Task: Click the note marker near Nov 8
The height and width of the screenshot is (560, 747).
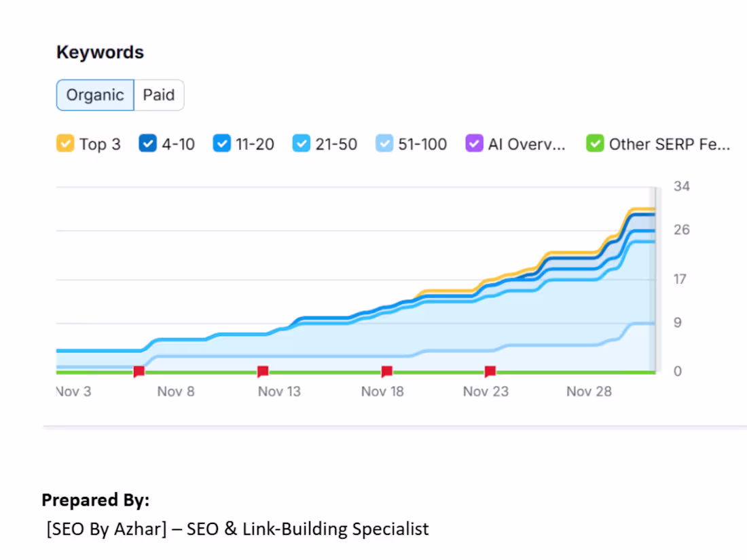Action: click(x=139, y=371)
